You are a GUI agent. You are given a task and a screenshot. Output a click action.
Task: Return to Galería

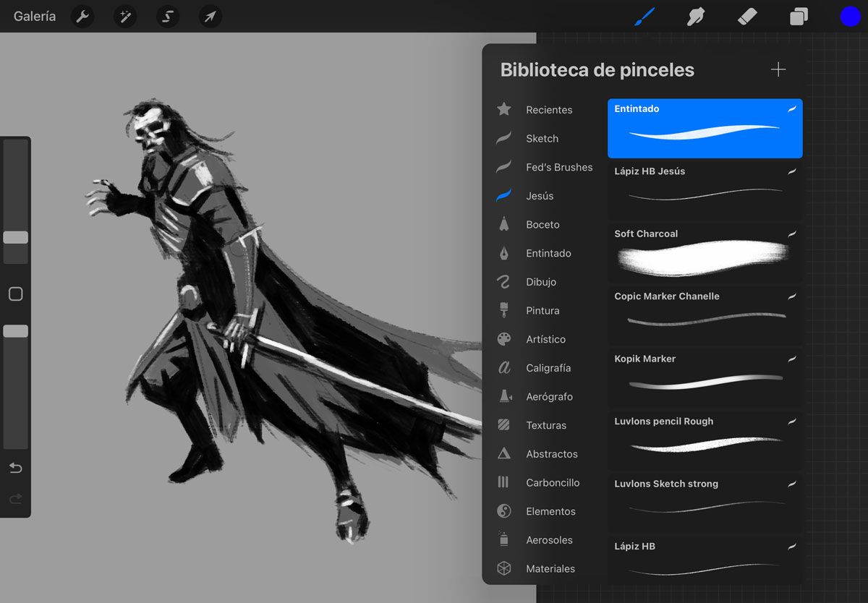(x=34, y=16)
